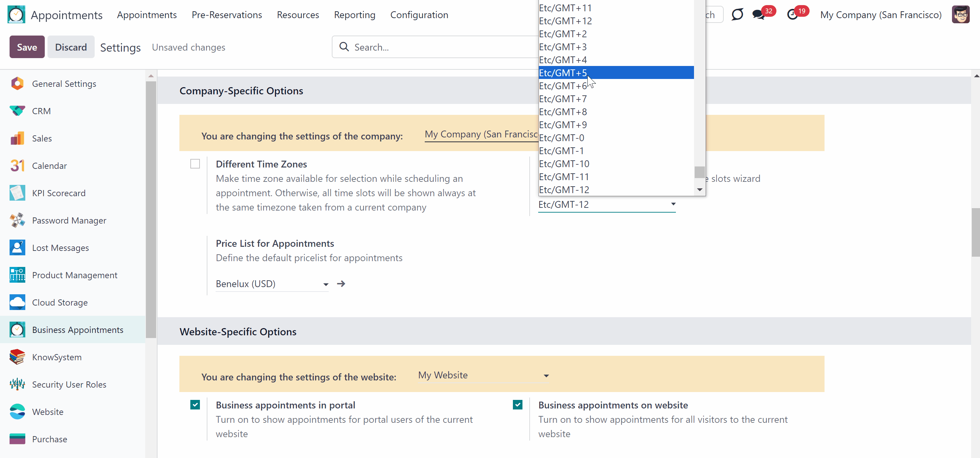Click the Save button
Screen dimensions: 980x458
(27, 47)
